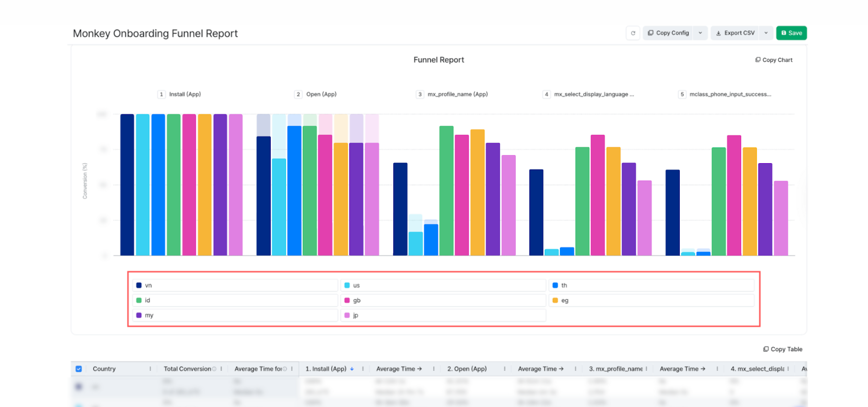Click the Copy Chart link
The height and width of the screenshot is (407, 868).
point(774,60)
